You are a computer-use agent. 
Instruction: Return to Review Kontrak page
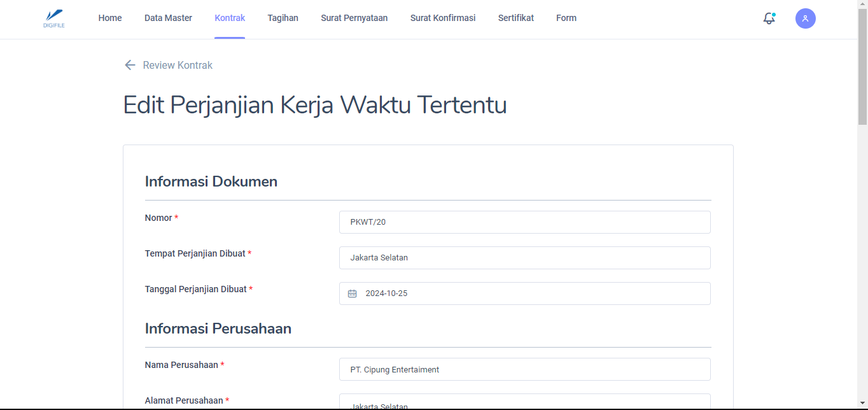[178, 65]
